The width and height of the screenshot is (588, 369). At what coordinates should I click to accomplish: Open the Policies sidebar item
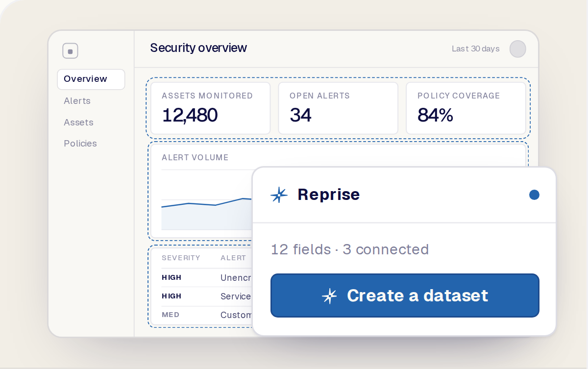click(x=80, y=144)
